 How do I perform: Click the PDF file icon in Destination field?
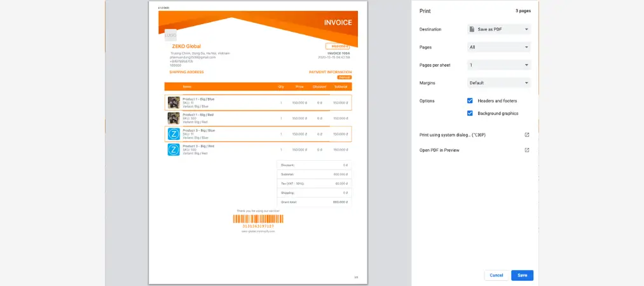point(472,29)
